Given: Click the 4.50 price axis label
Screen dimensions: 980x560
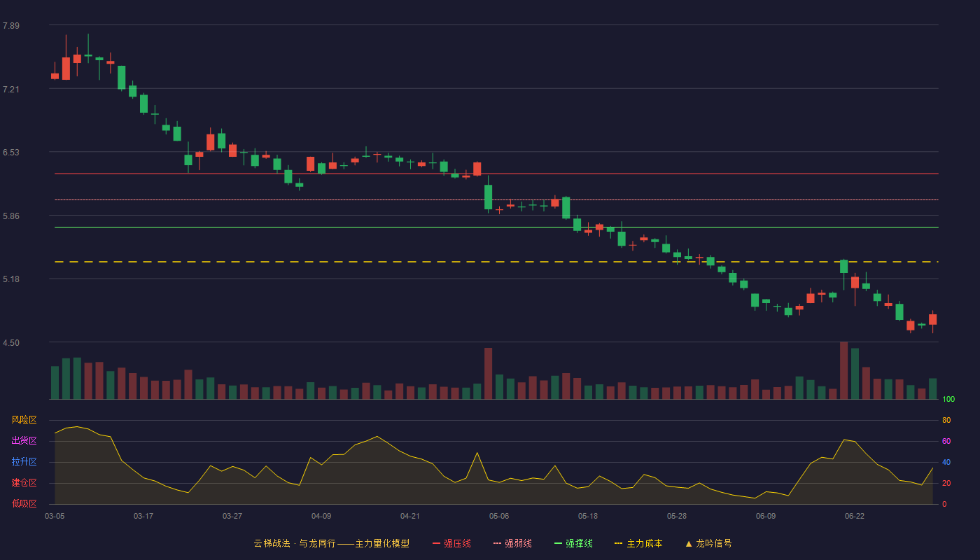Looking at the screenshot, I should point(11,343).
